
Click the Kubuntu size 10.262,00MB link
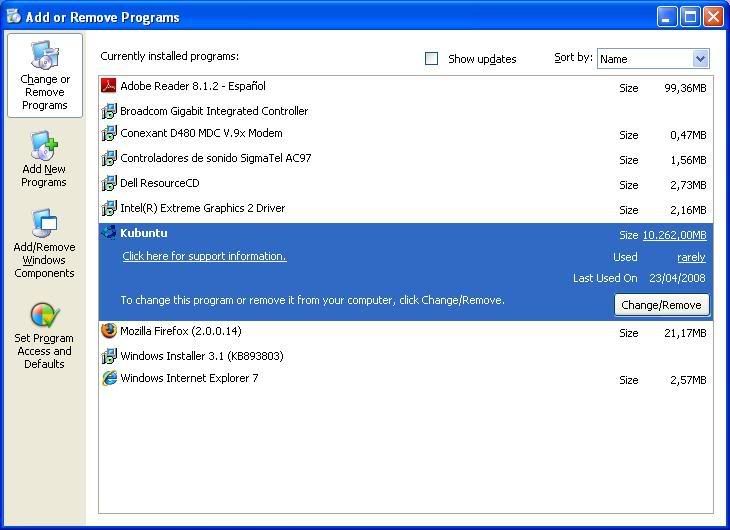pos(675,235)
